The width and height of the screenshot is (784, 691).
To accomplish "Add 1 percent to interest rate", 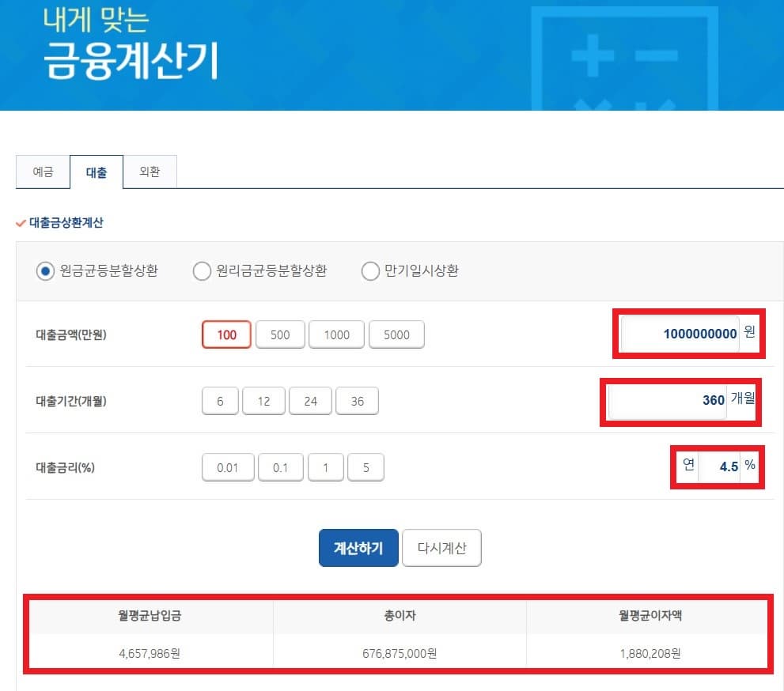I will [325, 468].
